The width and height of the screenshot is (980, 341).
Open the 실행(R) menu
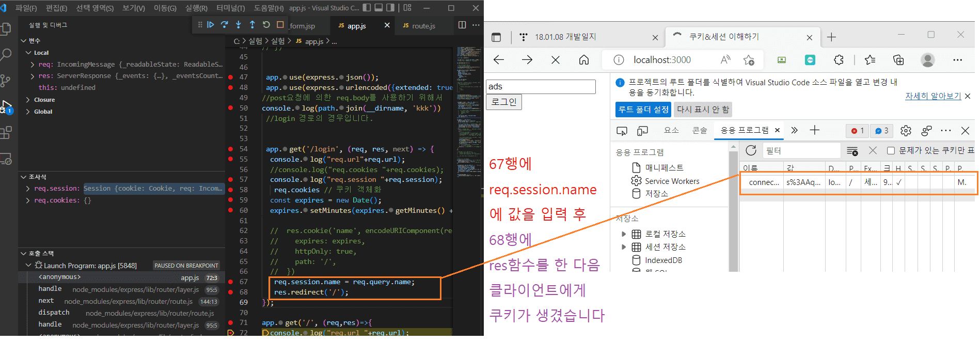[196, 8]
